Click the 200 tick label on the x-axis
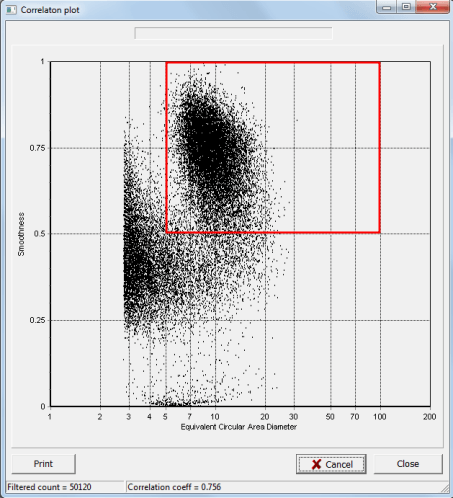 [x=430, y=417]
